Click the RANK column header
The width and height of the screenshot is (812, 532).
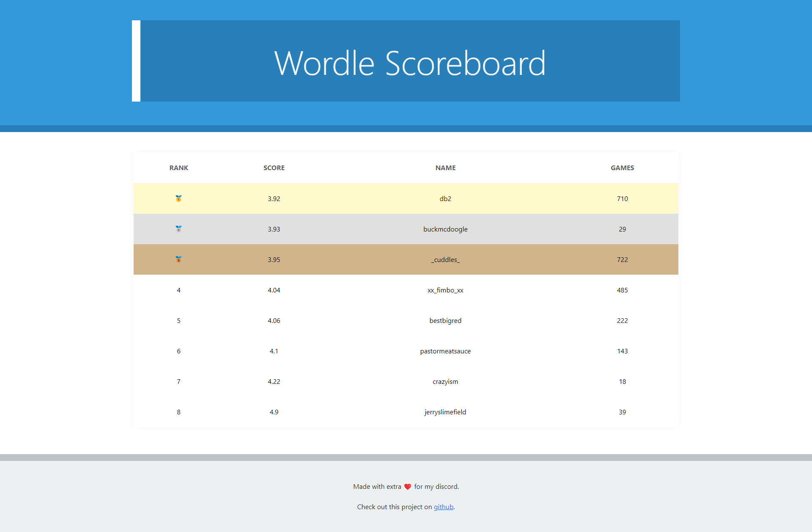(178, 168)
